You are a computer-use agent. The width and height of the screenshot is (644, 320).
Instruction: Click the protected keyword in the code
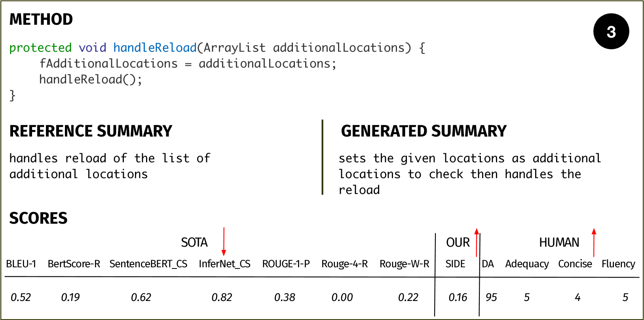[x=40, y=48]
